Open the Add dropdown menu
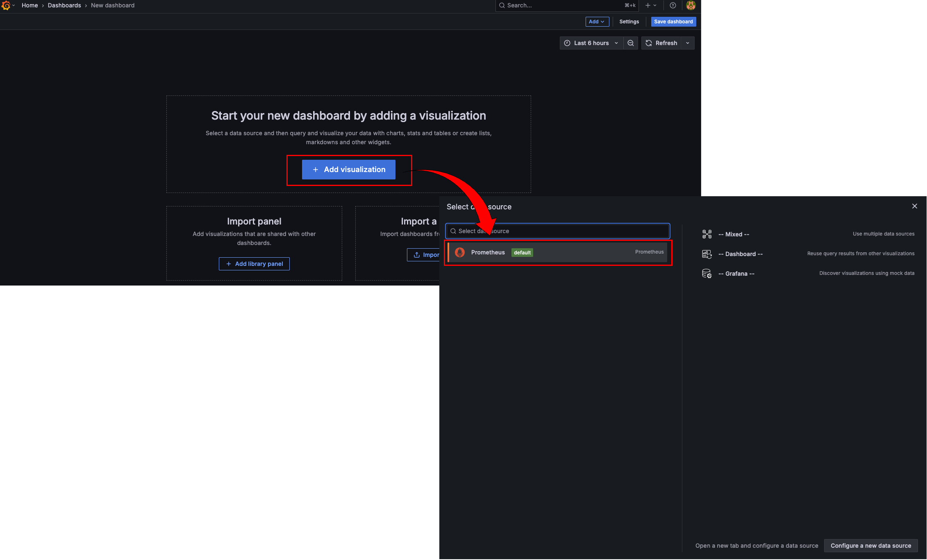927x560 pixels. coord(597,22)
